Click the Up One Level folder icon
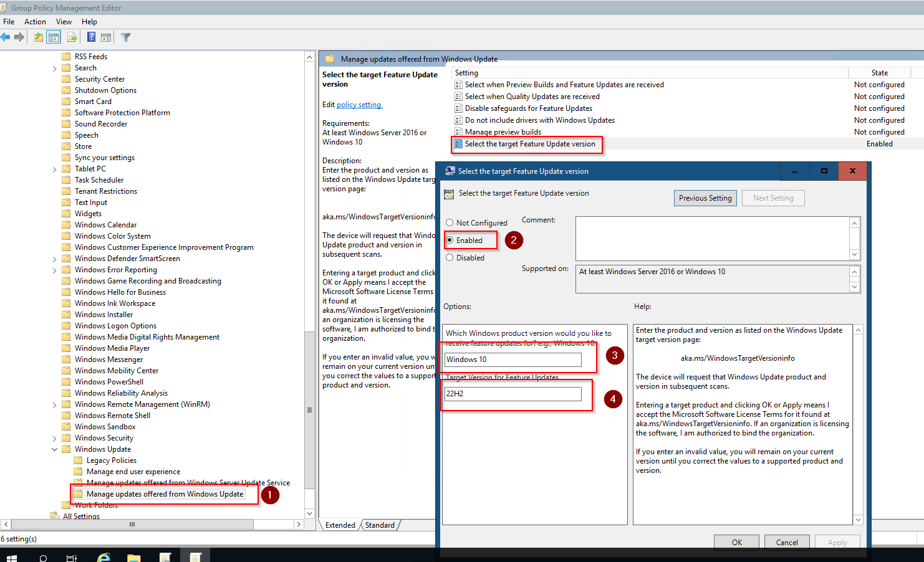Viewport: 924px width, 562px height. pos(39,37)
